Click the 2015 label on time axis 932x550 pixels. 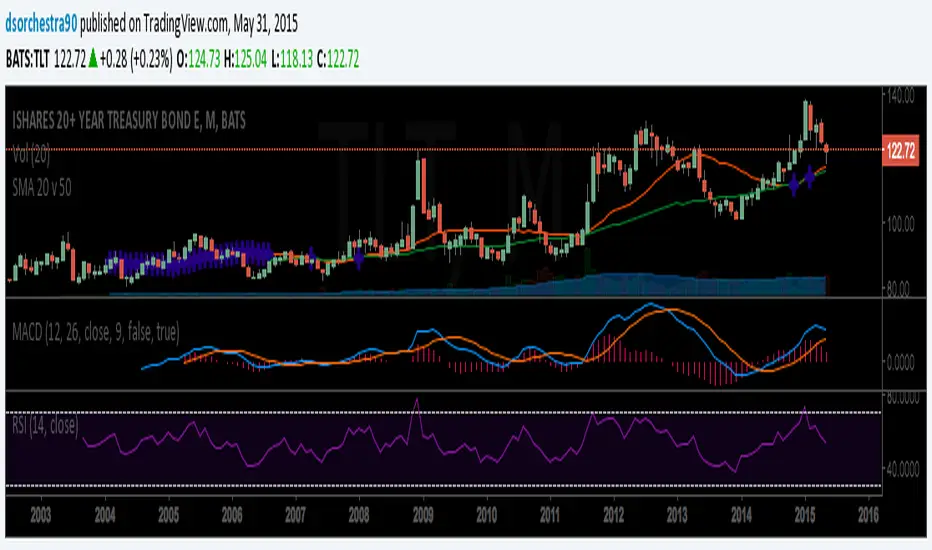[x=805, y=515]
